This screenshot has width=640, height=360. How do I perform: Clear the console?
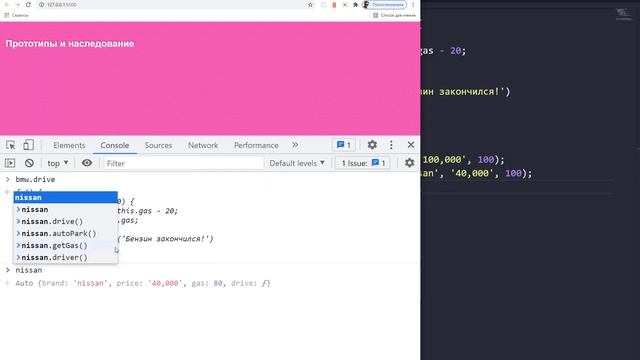29,163
